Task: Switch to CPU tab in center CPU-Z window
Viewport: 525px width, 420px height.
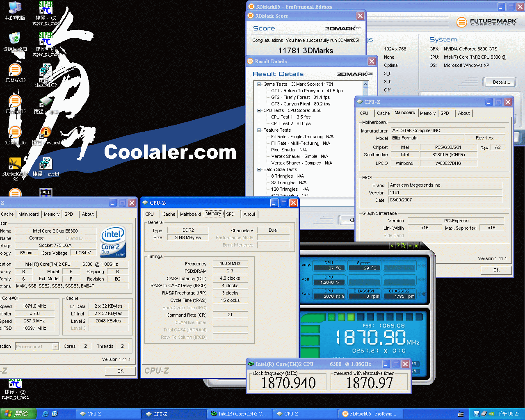Action: [150, 214]
